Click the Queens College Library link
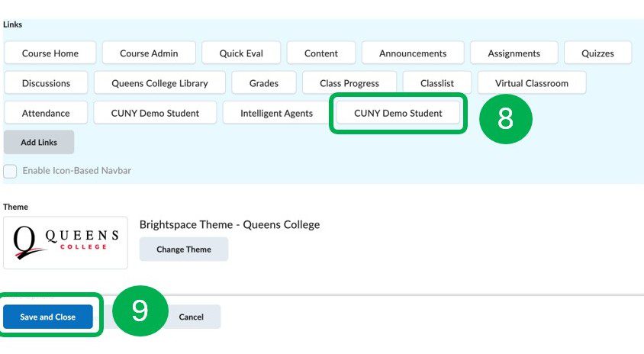 pos(159,83)
